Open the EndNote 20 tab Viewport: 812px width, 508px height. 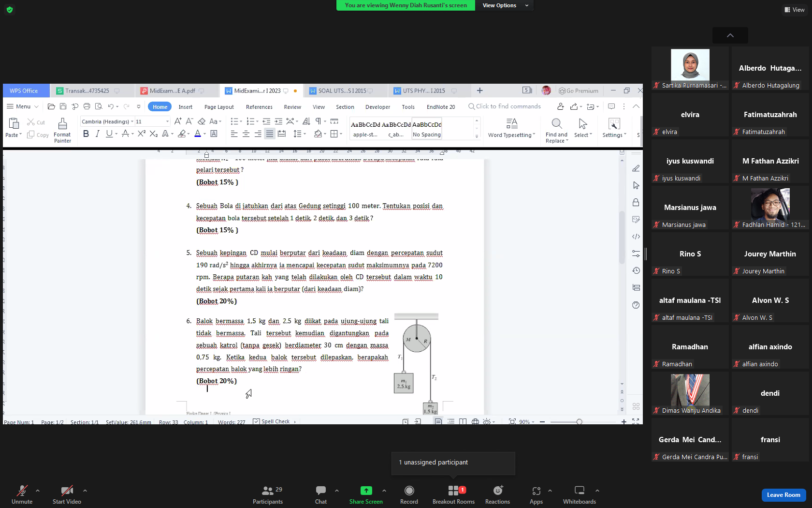(441, 107)
